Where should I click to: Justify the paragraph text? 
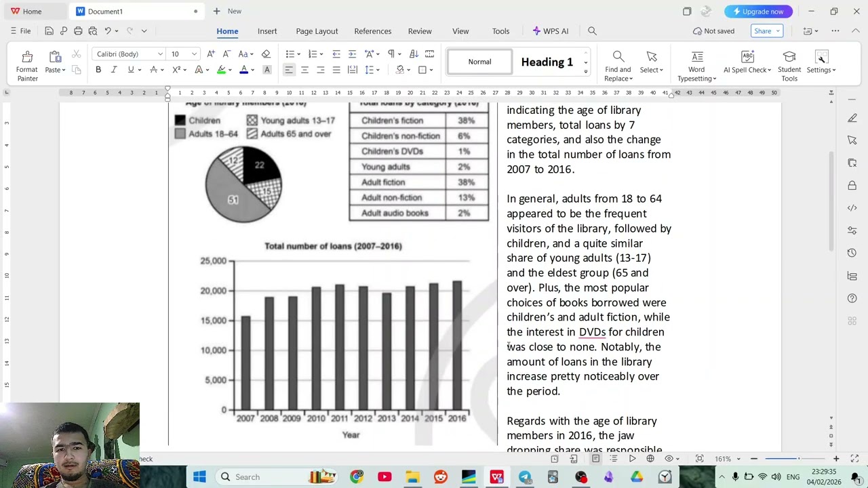click(x=336, y=70)
